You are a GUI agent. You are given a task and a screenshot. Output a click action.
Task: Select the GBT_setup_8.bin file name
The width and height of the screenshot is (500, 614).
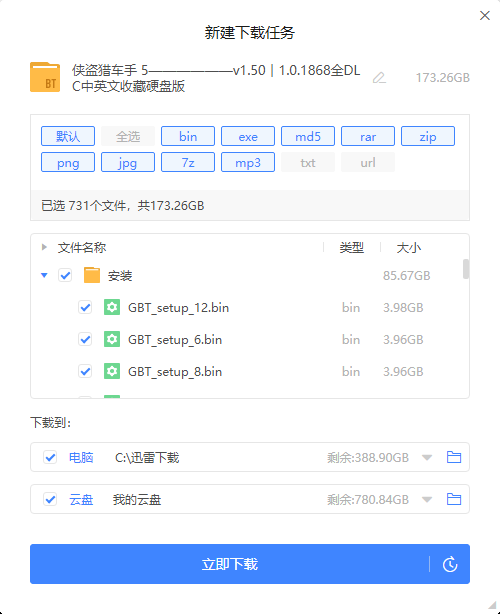175,371
